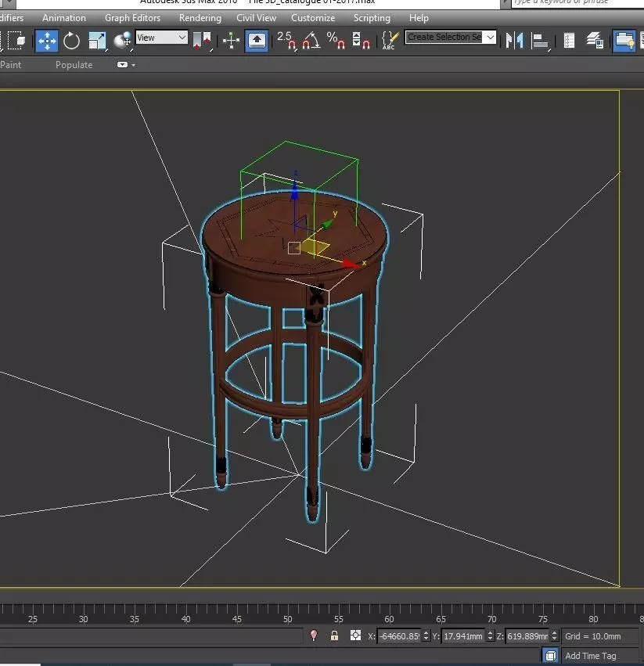Screen dimensions: 644x666
Task: Click the Grid = 10.0mm status text
Action: tap(592, 635)
